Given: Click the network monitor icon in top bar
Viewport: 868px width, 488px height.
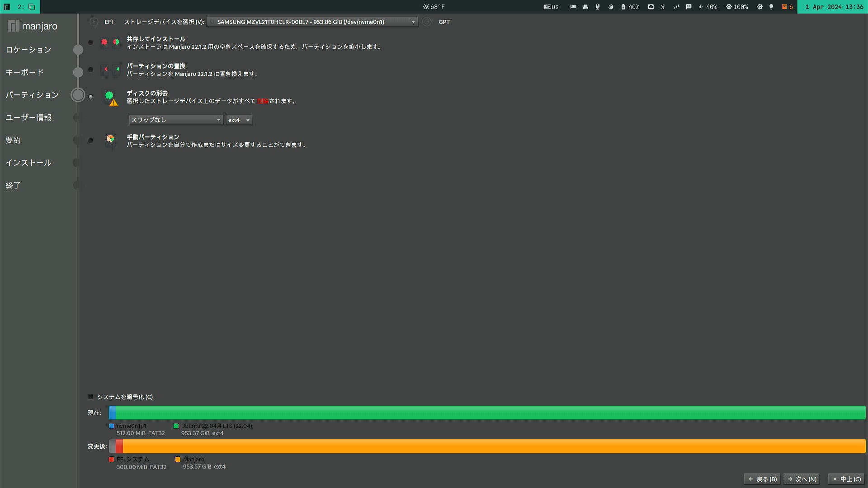Looking at the screenshot, I should tap(651, 7).
